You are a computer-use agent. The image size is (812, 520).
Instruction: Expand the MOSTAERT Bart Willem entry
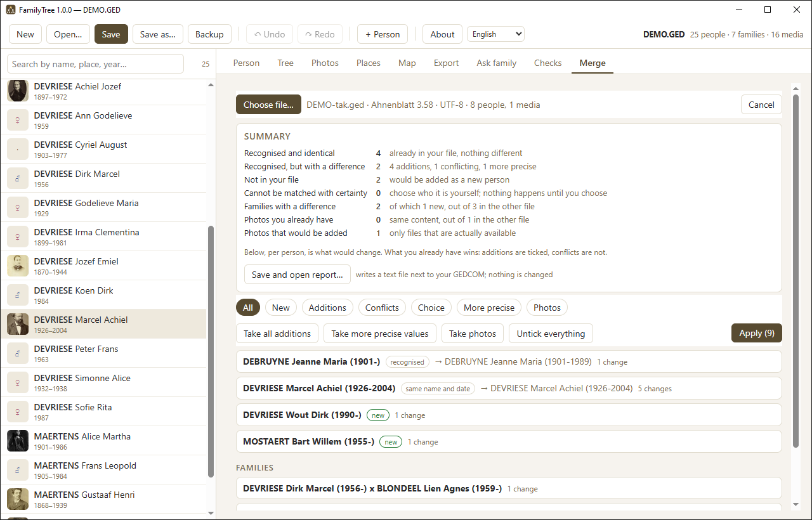coord(509,441)
